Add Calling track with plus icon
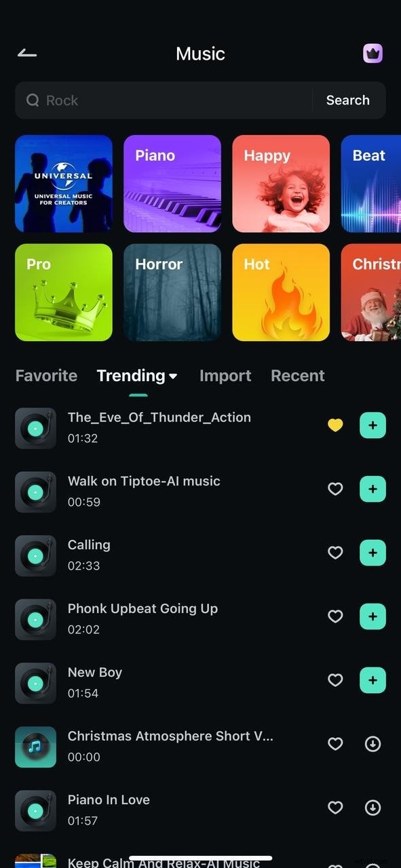Screen dimensions: 401x868 (x=373, y=553)
